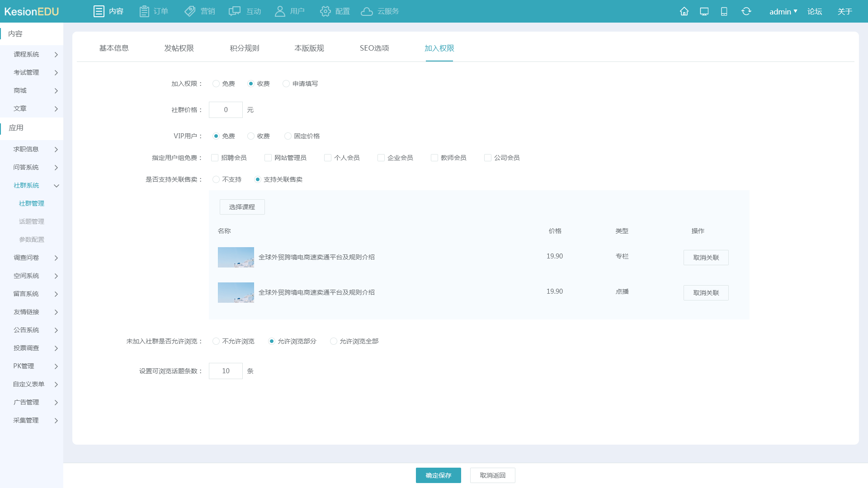Select 允许浏览全部 radio option
868x488 pixels.
(334, 341)
